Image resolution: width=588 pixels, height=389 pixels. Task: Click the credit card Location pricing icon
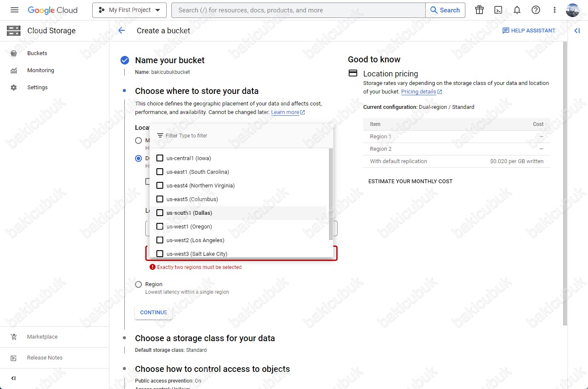pos(353,73)
